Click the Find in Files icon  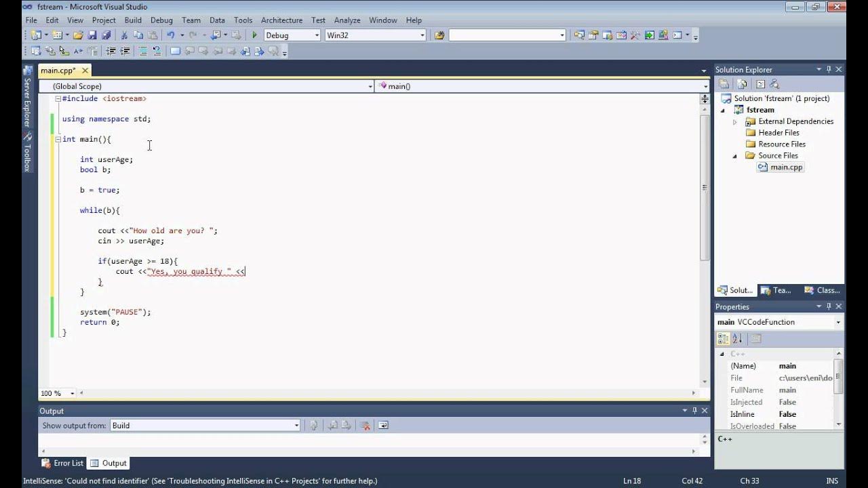tap(439, 35)
